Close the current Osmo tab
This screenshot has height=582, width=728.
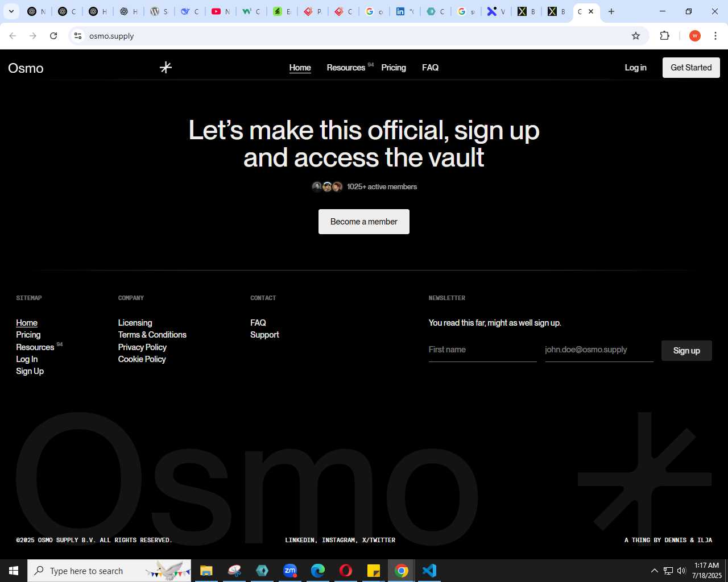click(x=591, y=11)
